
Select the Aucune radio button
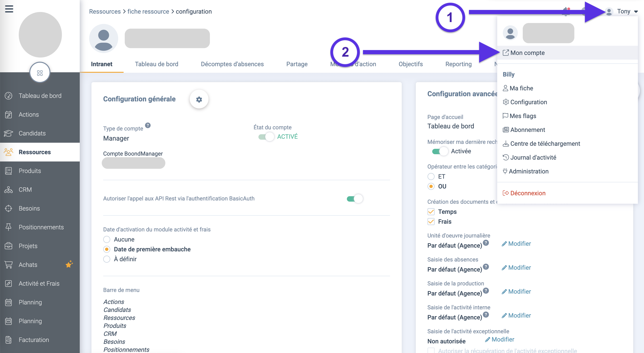(107, 239)
